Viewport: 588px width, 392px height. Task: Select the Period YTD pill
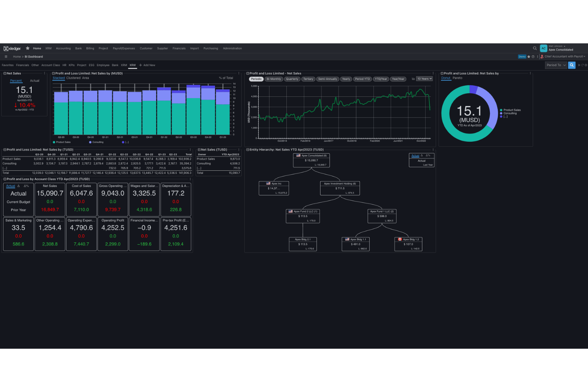pyautogui.click(x=362, y=79)
